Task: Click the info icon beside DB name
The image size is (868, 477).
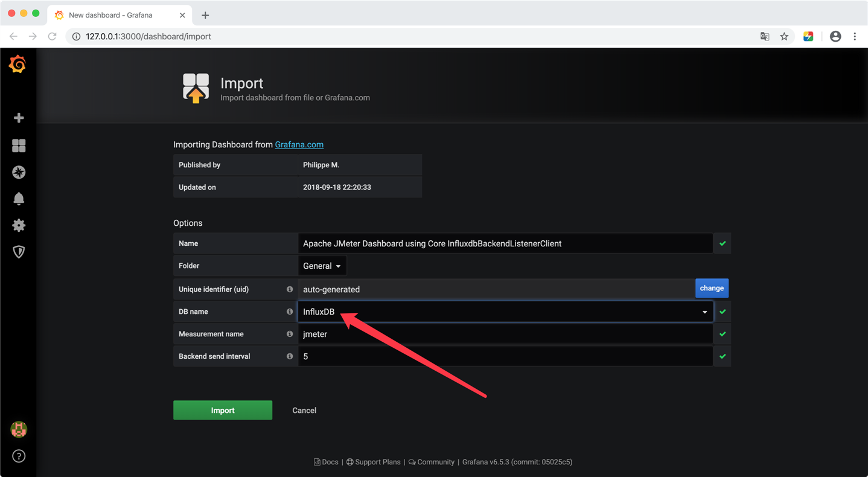Action: click(x=290, y=312)
